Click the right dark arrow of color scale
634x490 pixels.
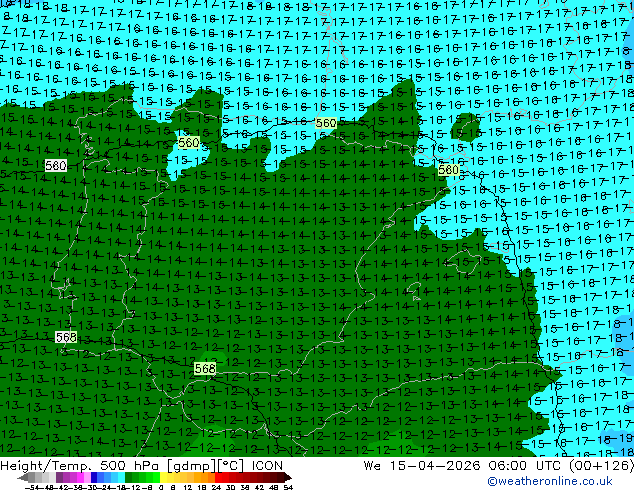(288, 478)
